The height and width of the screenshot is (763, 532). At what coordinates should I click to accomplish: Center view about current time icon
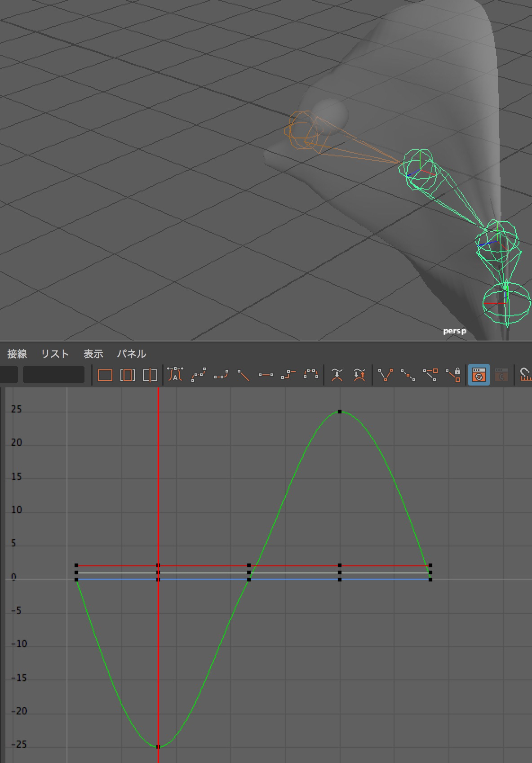click(x=150, y=375)
